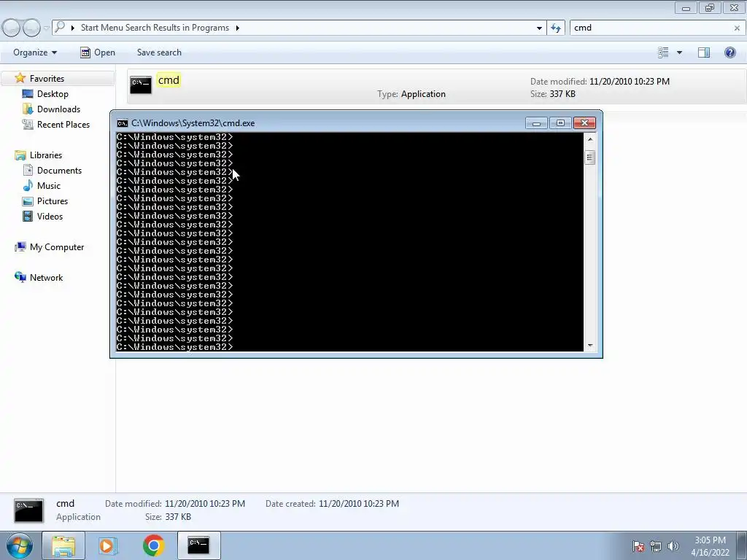
Task: Click the cmd.exe window title bar text
Action: point(193,123)
